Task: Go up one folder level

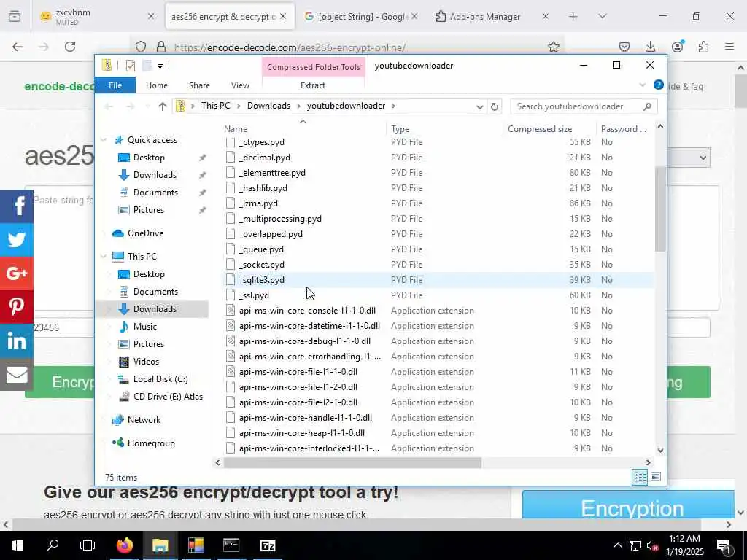Action: (x=163, y=106)
